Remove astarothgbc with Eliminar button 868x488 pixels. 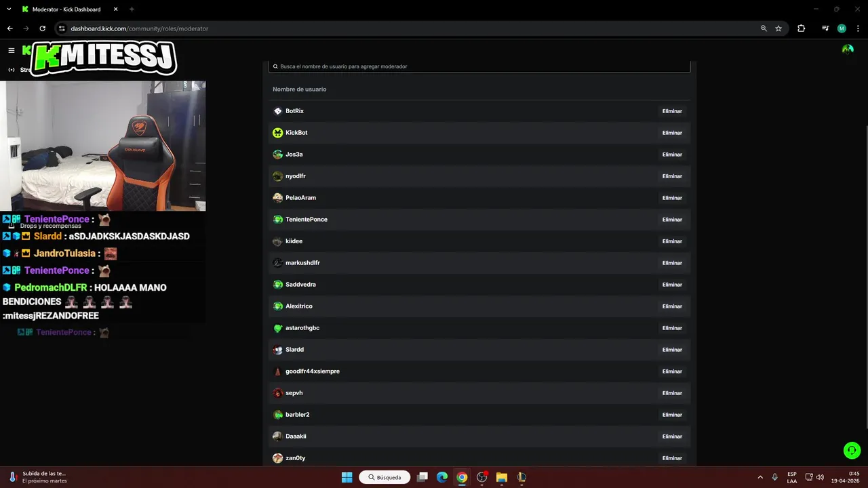point(672,328)
